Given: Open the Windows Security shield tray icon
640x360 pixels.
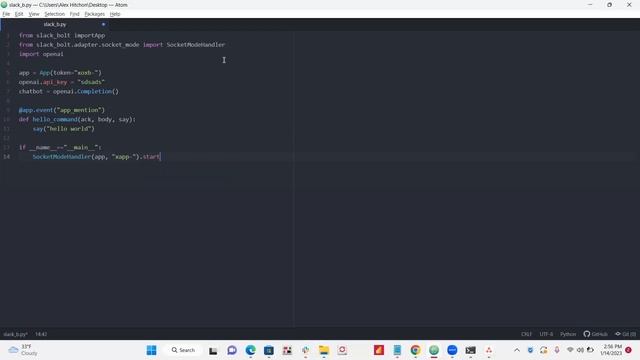Looking at the screenshot, I should pyautogui.click(x=530, y=350).
